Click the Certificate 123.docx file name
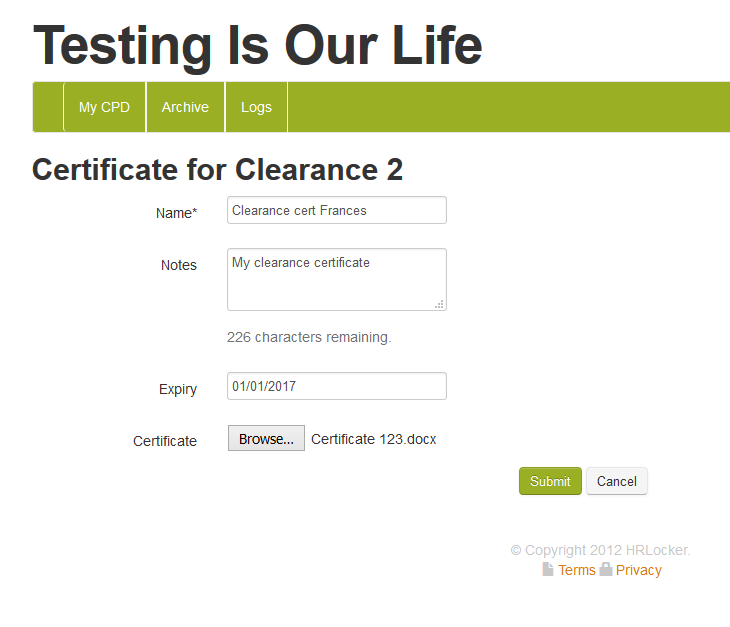The image size is (730, 627). pyautogui.click(x=374, y=439)
